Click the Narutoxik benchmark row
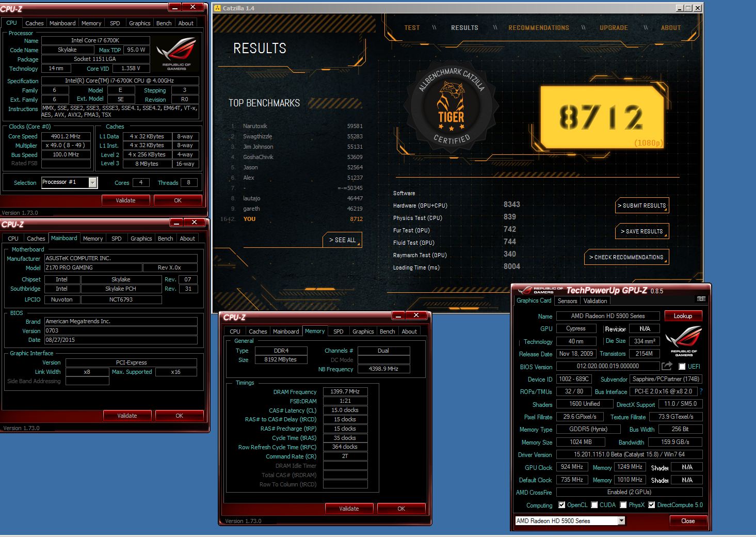756x537 pixels. click(297, 126)
